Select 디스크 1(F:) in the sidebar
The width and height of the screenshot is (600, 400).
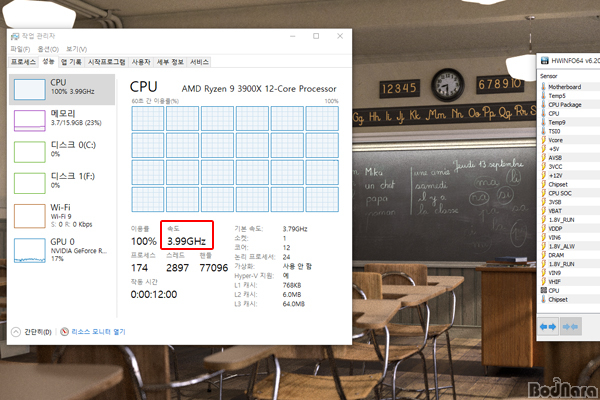click(x=62, y=183)
